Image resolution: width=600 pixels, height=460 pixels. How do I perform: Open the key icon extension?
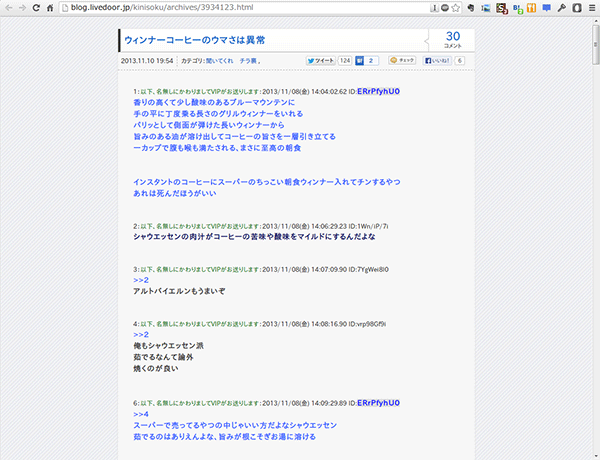click(x=561, y=8)
